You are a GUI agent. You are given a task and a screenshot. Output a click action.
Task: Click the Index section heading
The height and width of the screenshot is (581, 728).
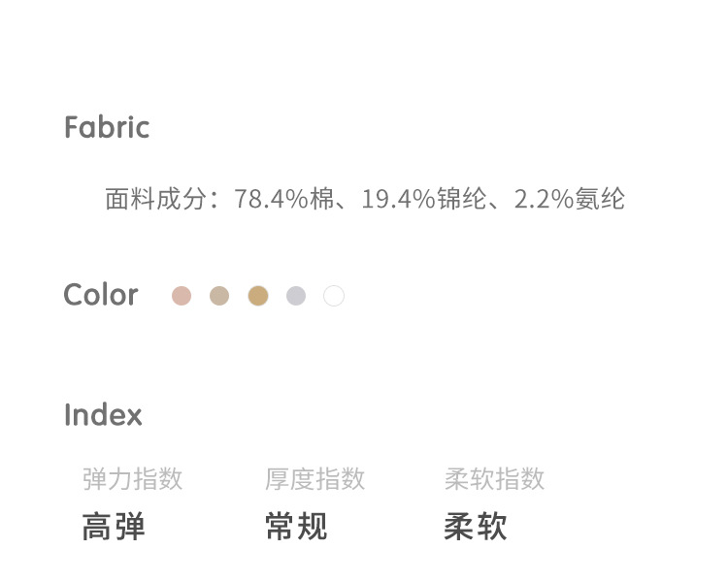[x=103, y=415]
